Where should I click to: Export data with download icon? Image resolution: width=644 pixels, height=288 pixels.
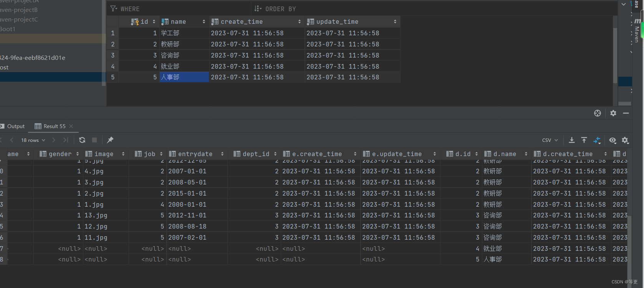pyautogui.click(x=572, y=140)
